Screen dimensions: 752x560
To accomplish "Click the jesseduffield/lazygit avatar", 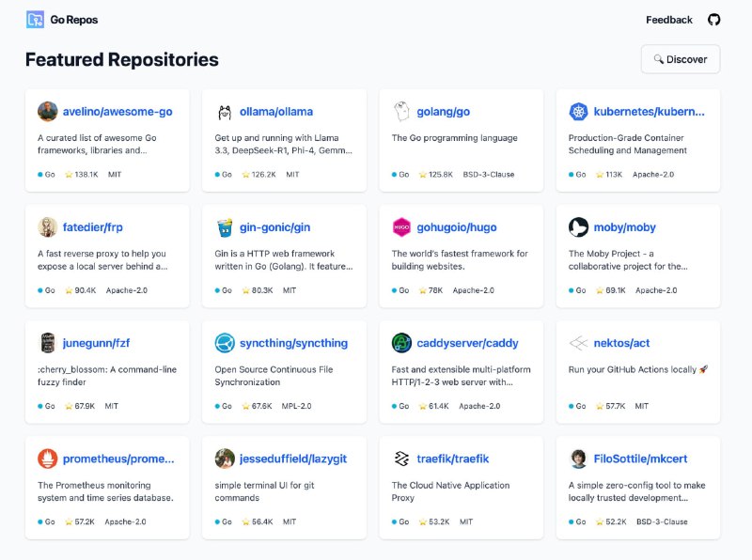I will [x=225, y=459].
